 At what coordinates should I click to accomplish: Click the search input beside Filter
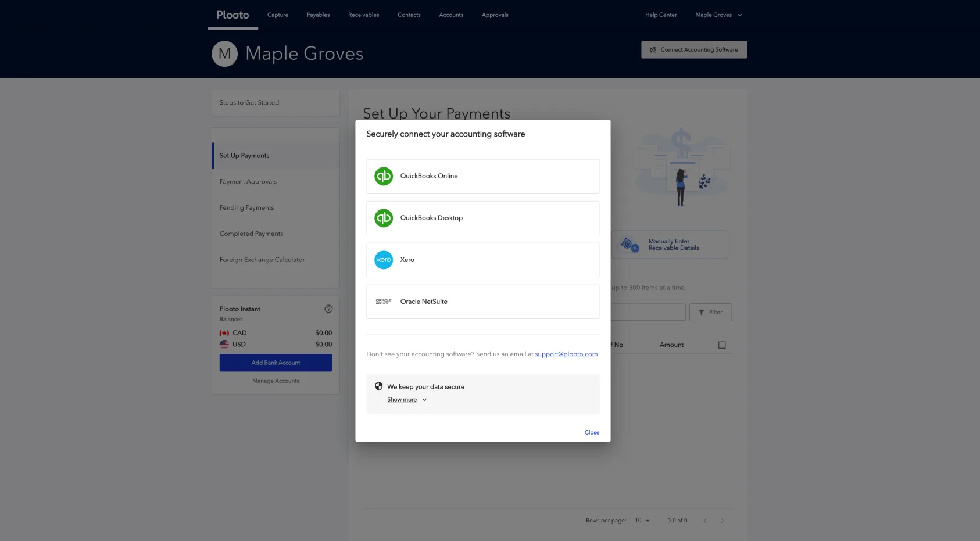pyautogui.click(x=648, y=313)
